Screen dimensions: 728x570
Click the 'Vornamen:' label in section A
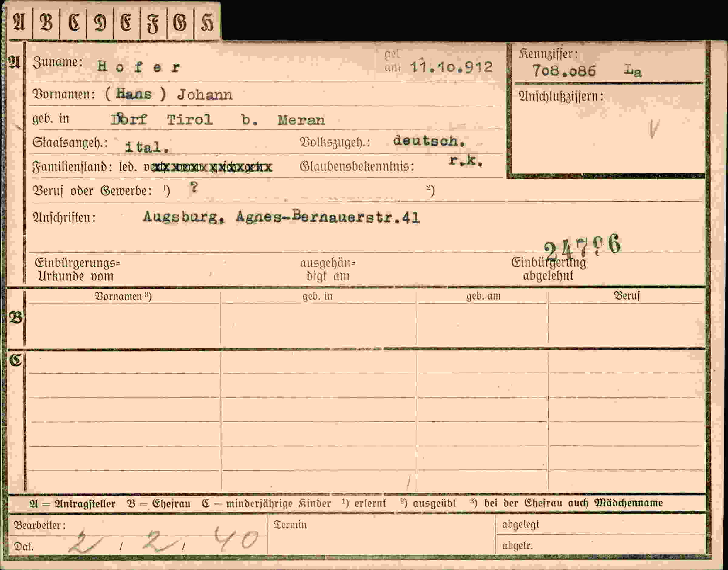[x=64, y=94]
